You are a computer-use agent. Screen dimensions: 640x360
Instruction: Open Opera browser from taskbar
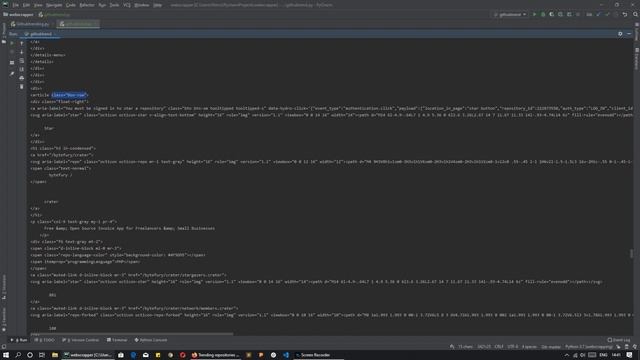point(182,355)
